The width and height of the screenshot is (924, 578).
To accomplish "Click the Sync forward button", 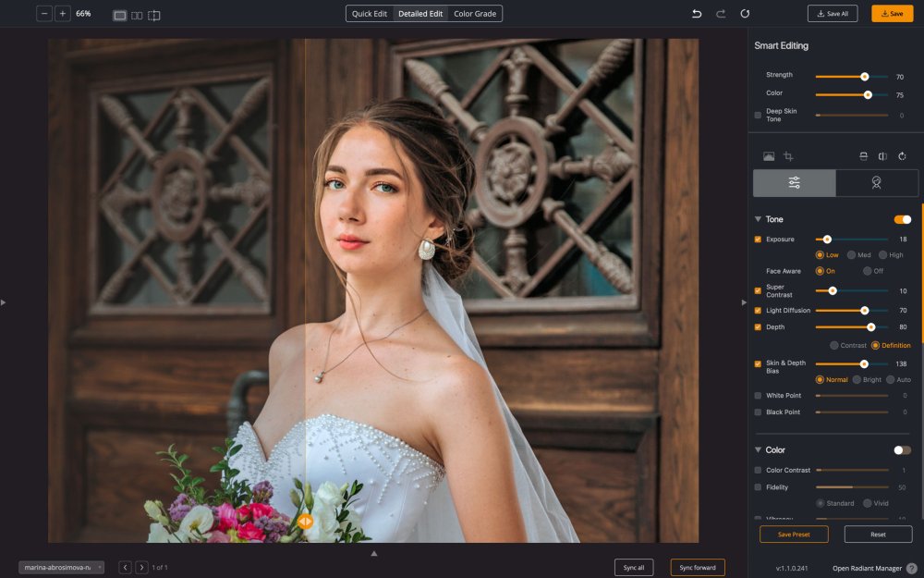I will (x=698, y=568).
